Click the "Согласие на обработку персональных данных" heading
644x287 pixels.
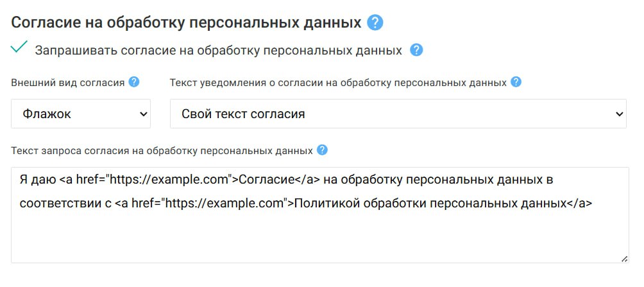[x=187, y=23]
